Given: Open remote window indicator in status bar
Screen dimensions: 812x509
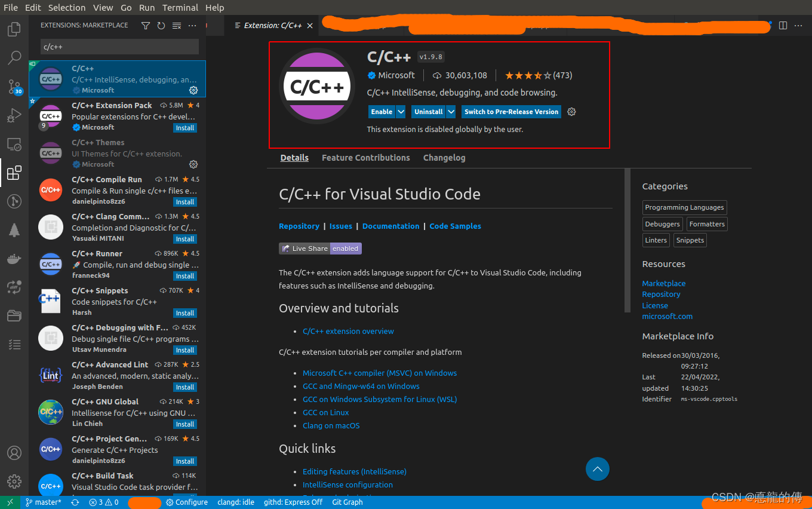Looking at the screenshot, I should tap(10, 502).
